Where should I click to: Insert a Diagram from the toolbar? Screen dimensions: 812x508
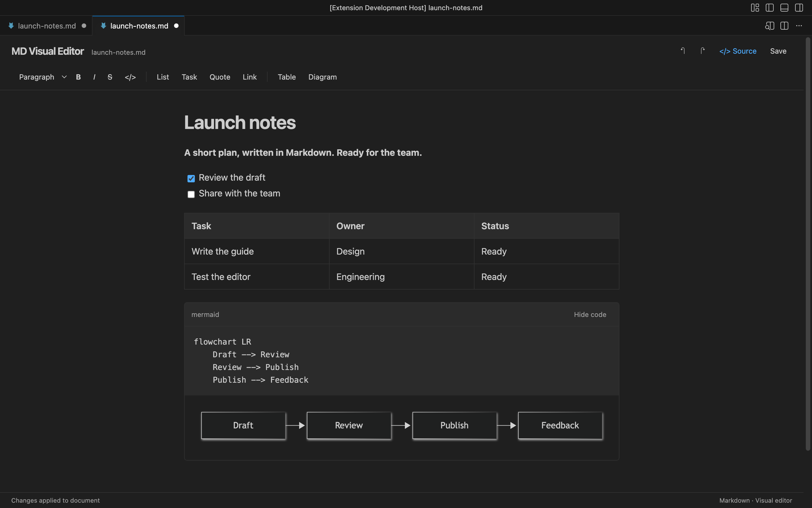323,77
